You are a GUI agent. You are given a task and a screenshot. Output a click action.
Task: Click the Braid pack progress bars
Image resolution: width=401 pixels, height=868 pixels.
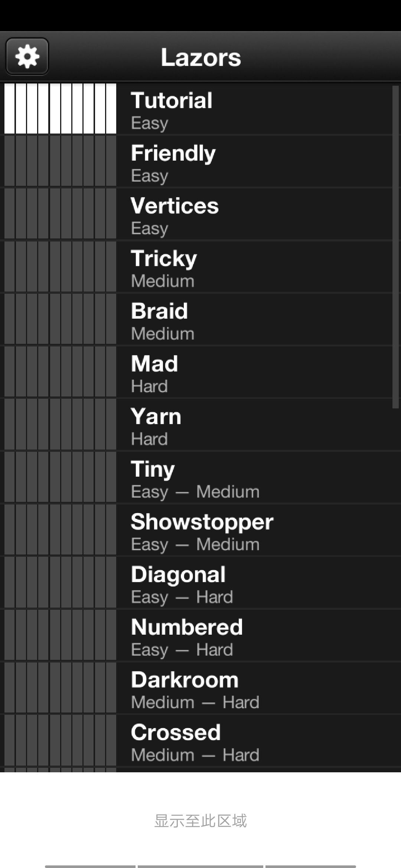pyautogui.click(x=60, y=319)
